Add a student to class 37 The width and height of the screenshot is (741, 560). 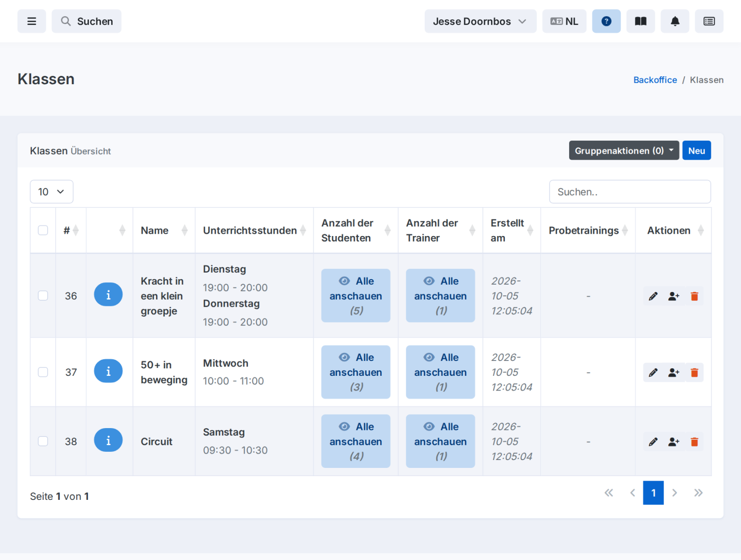click(x=673, y=373)
